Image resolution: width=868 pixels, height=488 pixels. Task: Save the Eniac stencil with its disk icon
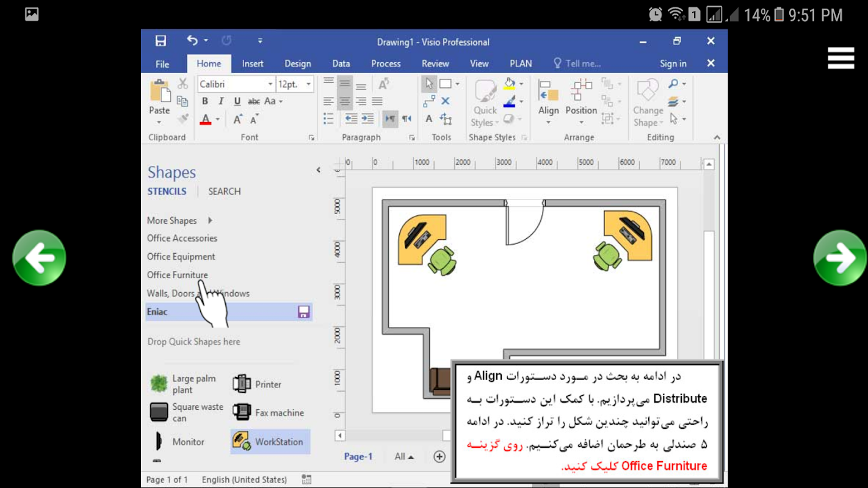coord(303,312)
